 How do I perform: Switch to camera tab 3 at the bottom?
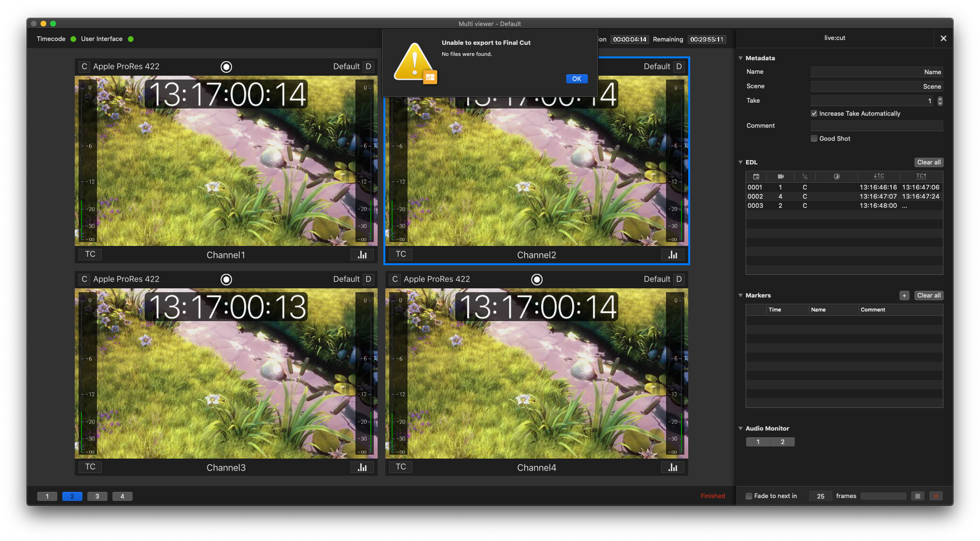97,497
